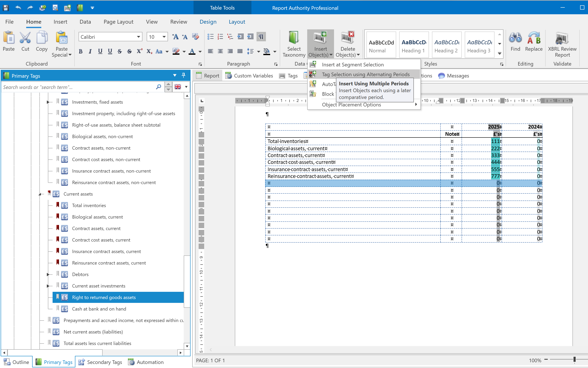
Task: Click the Paste clipboard icon
Action: (x=9, y=38)
